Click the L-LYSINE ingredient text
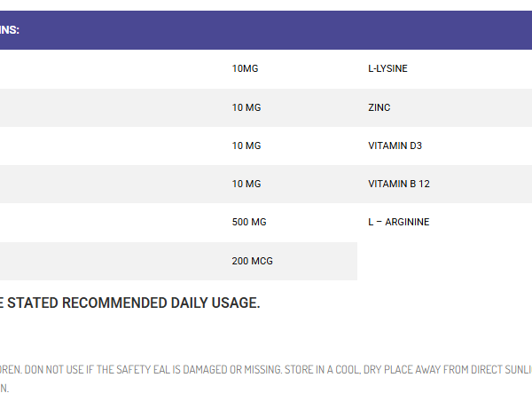Screen dimensions: 532x409 tap(387, 68)
